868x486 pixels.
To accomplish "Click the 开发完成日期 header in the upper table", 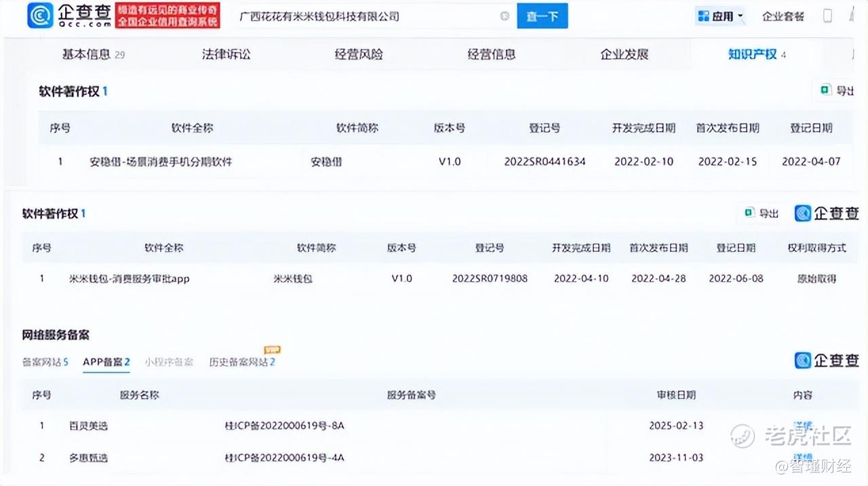I will click(x=644, y=128).
